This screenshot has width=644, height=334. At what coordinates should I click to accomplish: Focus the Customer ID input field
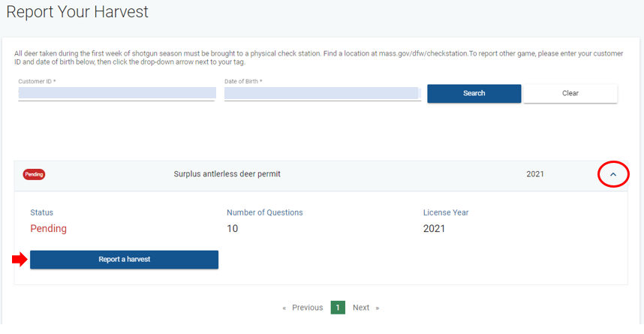pos(117,93)
